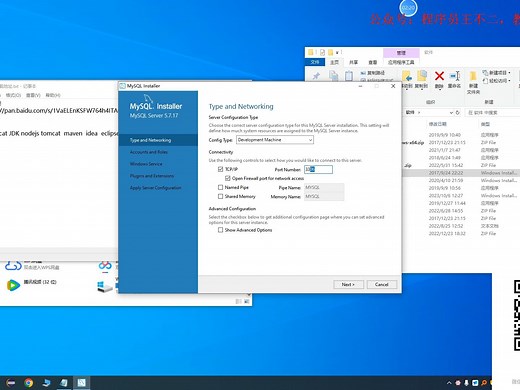Click 复制路径 in Explorer ribbon
The height and width of the screenshot is (390, 520).
(x=372, y=73)
